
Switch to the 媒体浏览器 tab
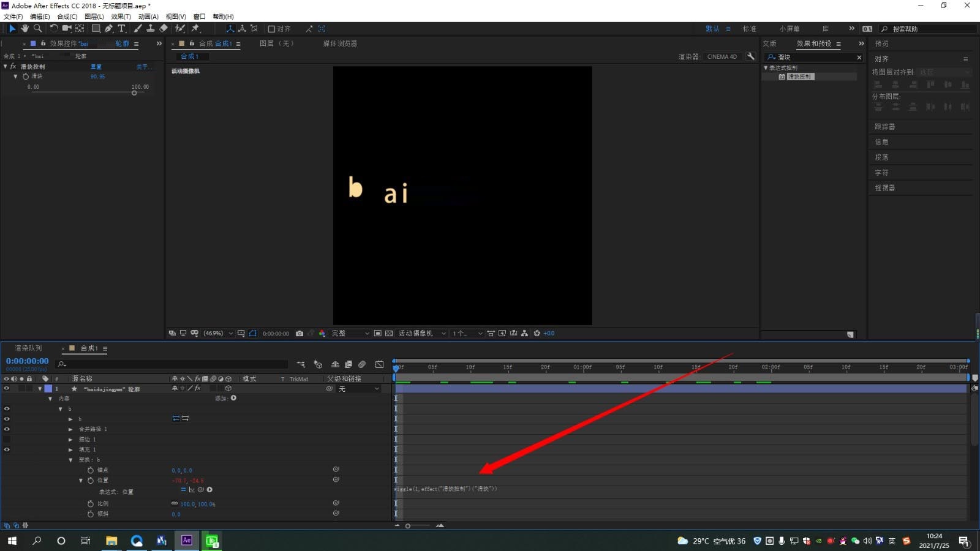coord(340,43)
